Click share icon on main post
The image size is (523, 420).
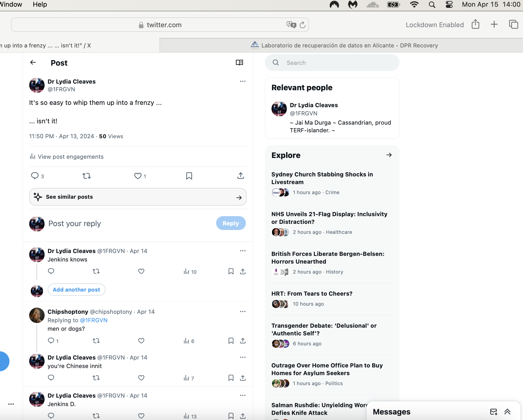[240, 176]
